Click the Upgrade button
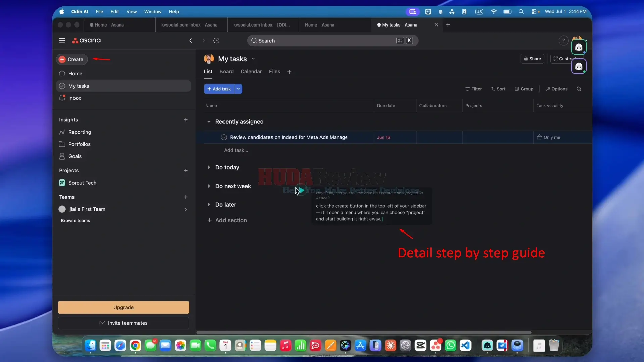This screenshot has width=644, height=362. tap(123, 307)
